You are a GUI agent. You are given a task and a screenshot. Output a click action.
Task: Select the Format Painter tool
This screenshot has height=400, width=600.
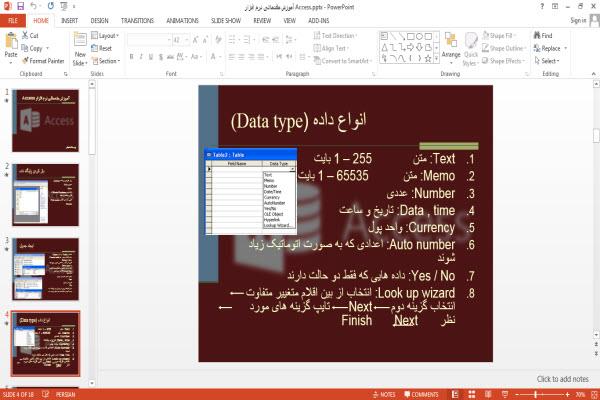pyautogui.click(x=43, y=61)
